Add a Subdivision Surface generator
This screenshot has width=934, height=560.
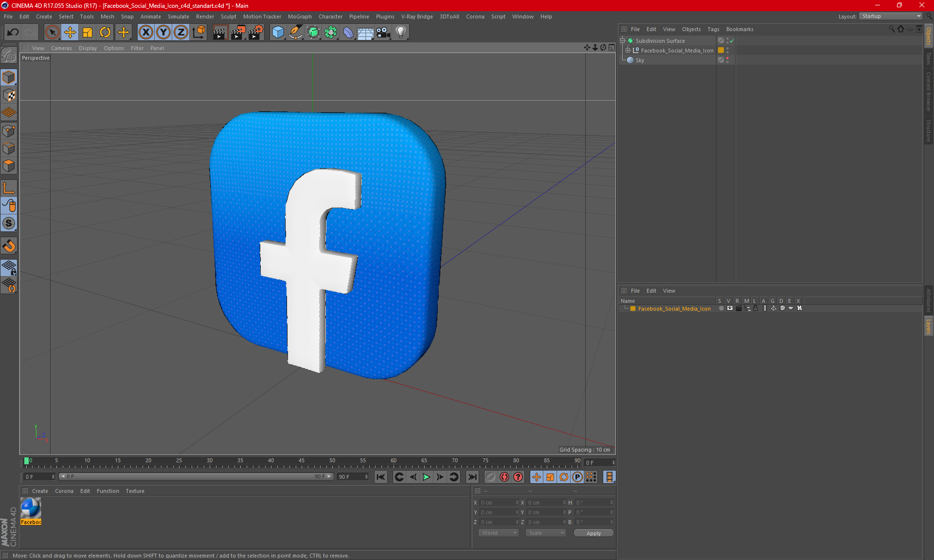click(x=313, y=32)
